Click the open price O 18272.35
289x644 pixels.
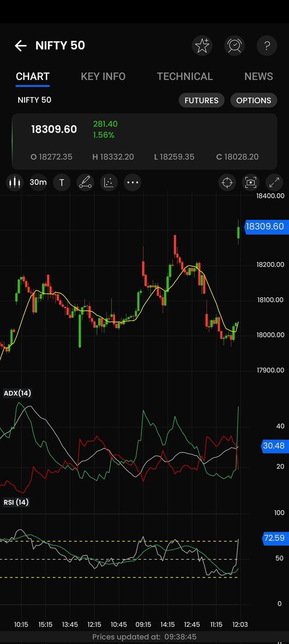click(52, 157)
